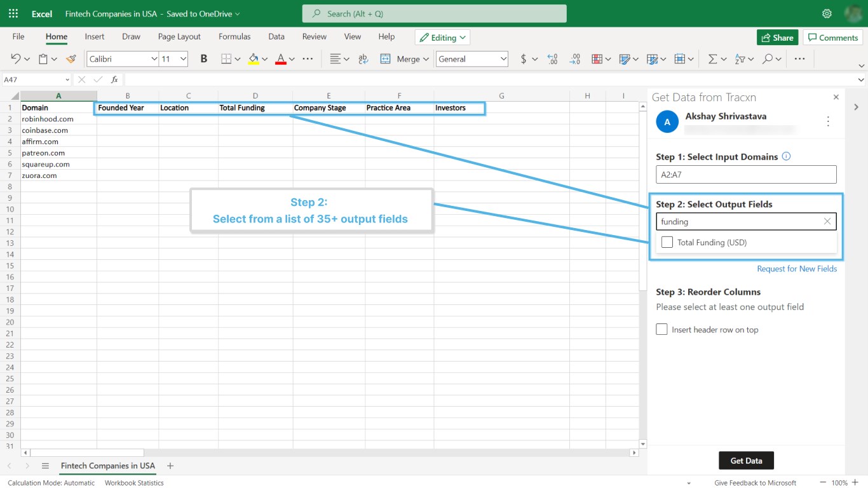This screenshot has height=488, width=868.
Task: Click the AutoSum sigma icon
Action: (x=712, y=59)
